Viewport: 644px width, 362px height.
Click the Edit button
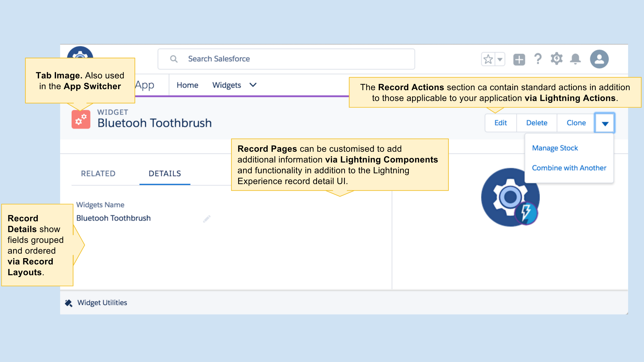pyautogui.click(x=501, y=123)
